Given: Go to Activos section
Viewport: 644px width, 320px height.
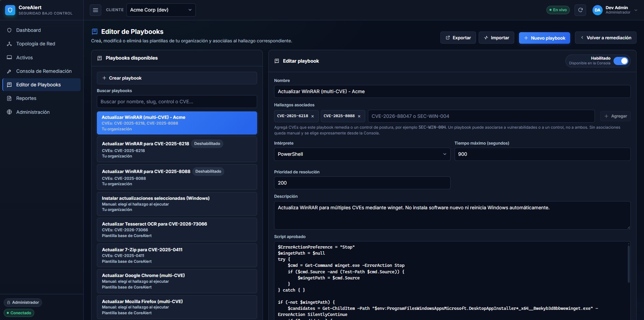Looking at the screenshot, I should [41, 58].
